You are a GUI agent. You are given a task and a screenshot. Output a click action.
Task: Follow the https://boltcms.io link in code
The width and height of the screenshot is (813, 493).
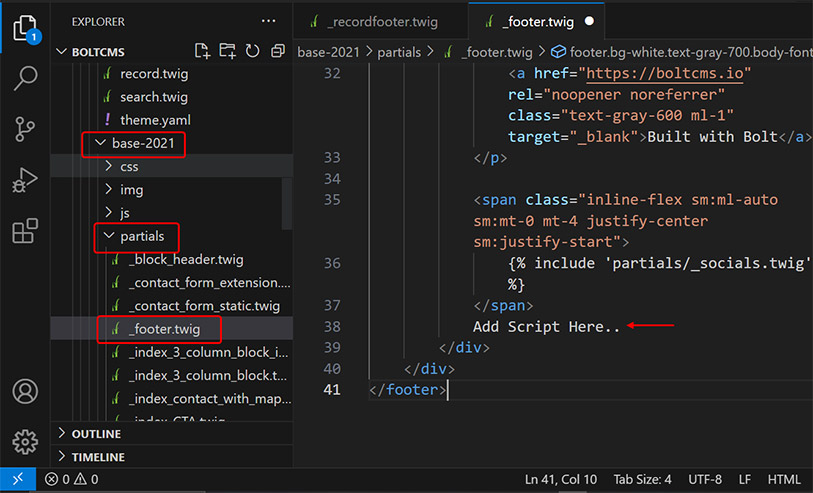(665, 73)
